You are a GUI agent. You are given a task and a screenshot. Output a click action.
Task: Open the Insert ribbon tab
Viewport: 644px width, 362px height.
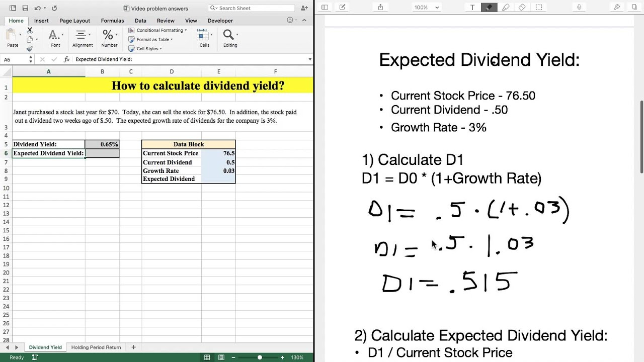click(41, 21)
